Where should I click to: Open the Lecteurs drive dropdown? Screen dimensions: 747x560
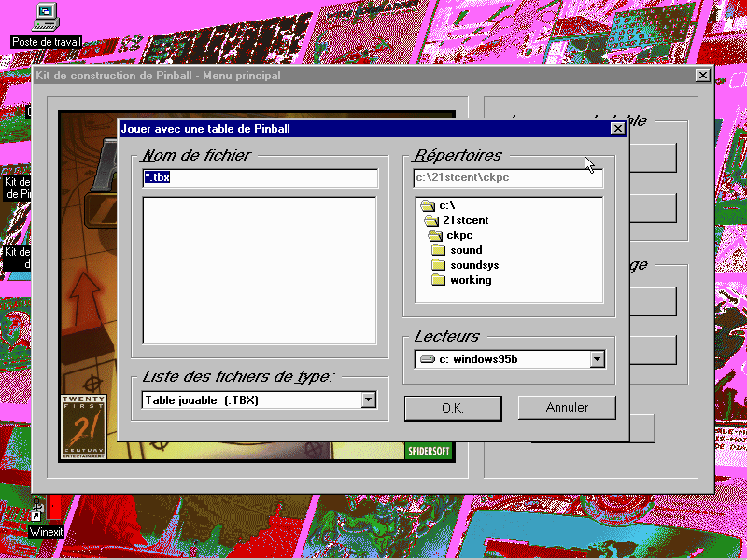point(598,359)
